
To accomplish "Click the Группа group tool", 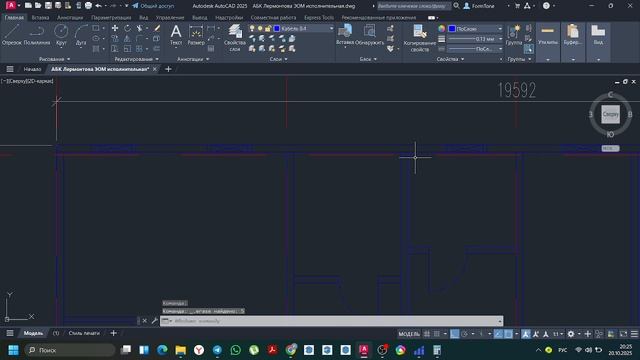I will 513,34.
